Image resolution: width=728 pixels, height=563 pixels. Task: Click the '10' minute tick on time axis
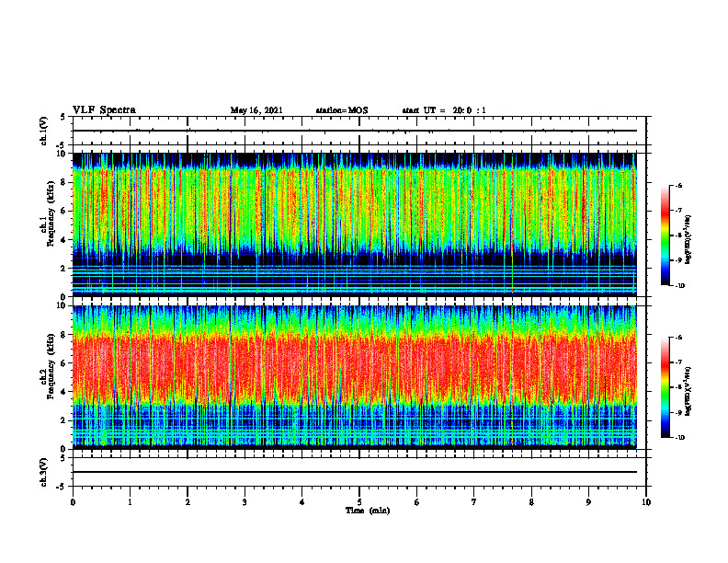(646, 502)
